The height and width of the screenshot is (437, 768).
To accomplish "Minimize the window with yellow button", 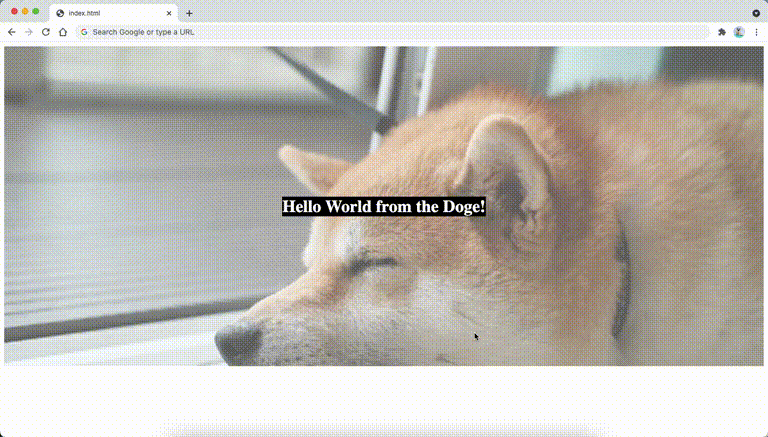I will [x=25, y=11].
